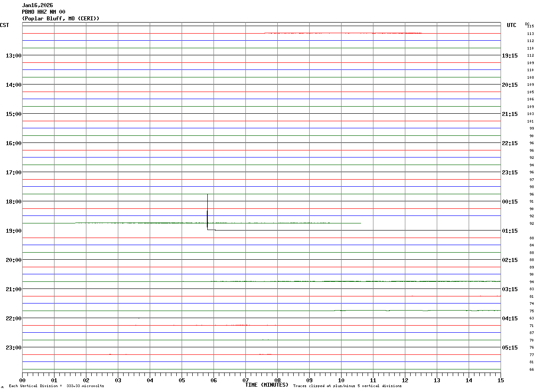Click the DC offset value 77

[x=532, y=355]
